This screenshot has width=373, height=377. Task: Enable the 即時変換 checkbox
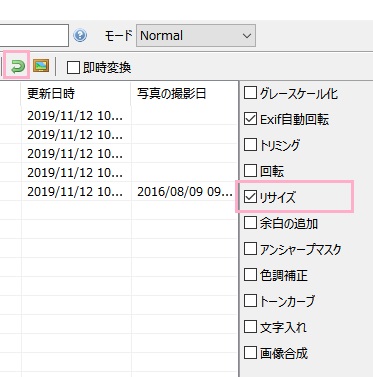click(x=73, y=68)
